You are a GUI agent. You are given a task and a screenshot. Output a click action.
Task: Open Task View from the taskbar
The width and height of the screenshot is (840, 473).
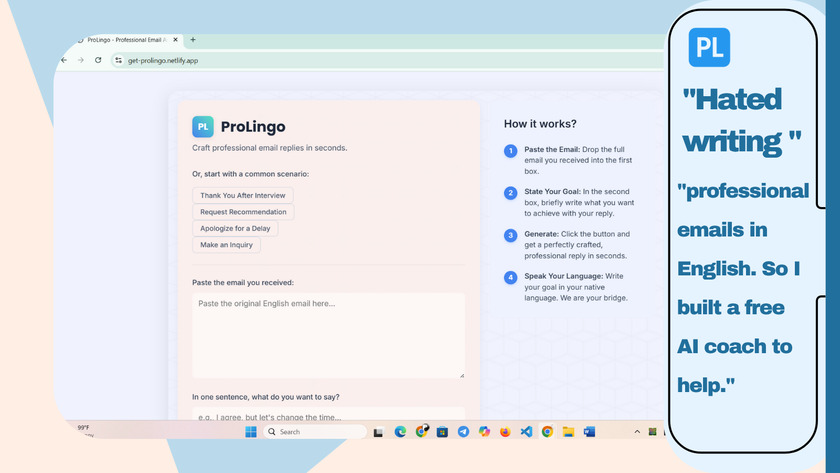[379, 432]
